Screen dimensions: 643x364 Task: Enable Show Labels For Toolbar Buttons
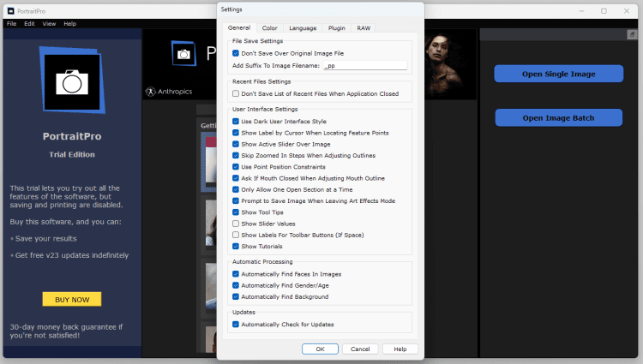tap(236, 235)
